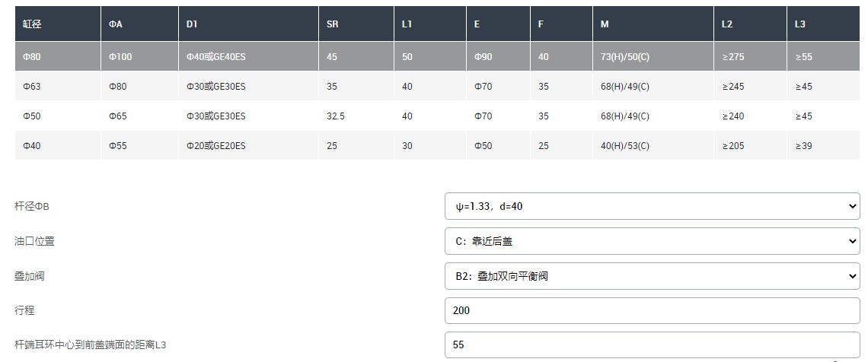Click the ΦA column header
Viewport: 868px width, 362px height.
tap(116, 24)
